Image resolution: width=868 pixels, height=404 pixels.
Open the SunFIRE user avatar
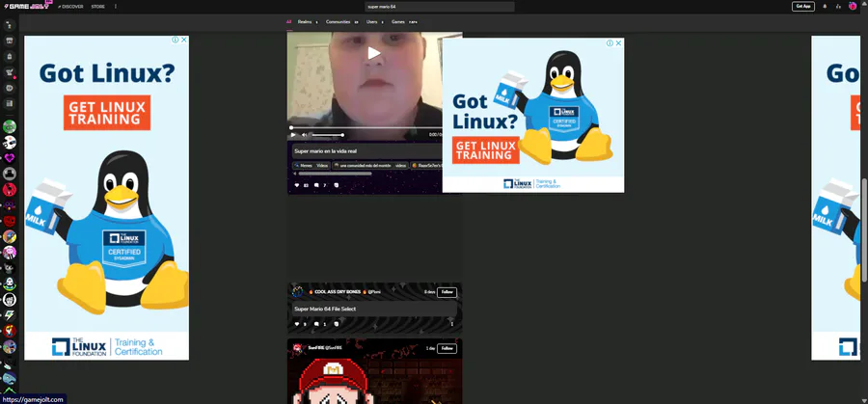(x=298, y=348)
